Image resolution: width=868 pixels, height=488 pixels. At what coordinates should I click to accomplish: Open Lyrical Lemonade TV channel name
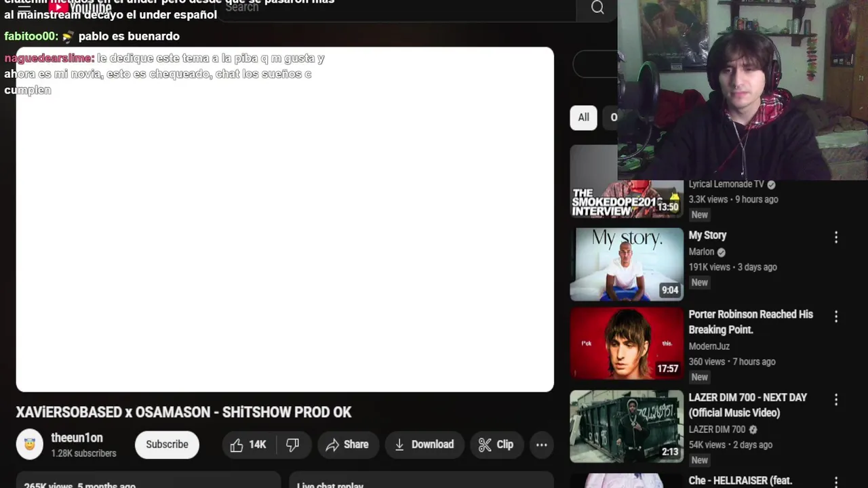pyautogui.click(x=726, y=184)
